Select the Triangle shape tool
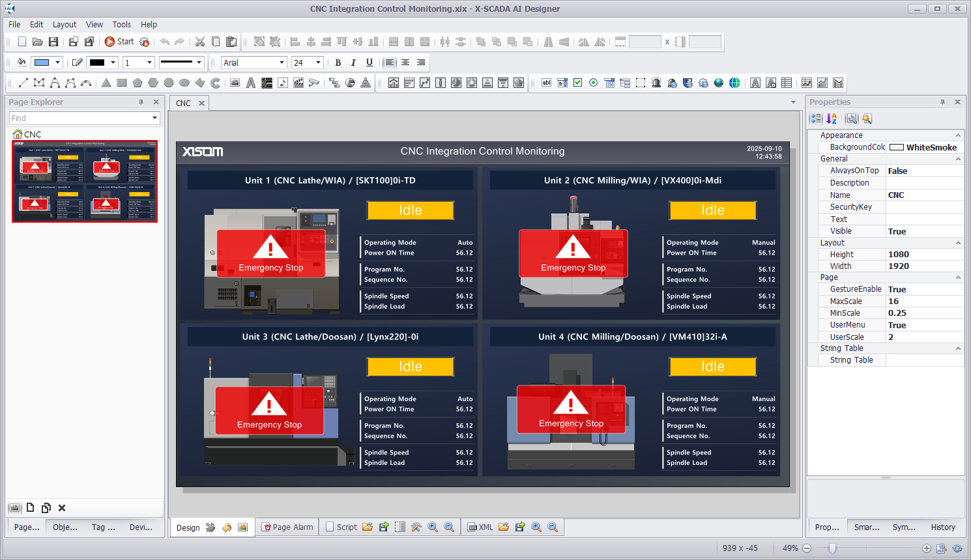The width and height of the screenshot is (971, 560). click(x=106, y=83)
